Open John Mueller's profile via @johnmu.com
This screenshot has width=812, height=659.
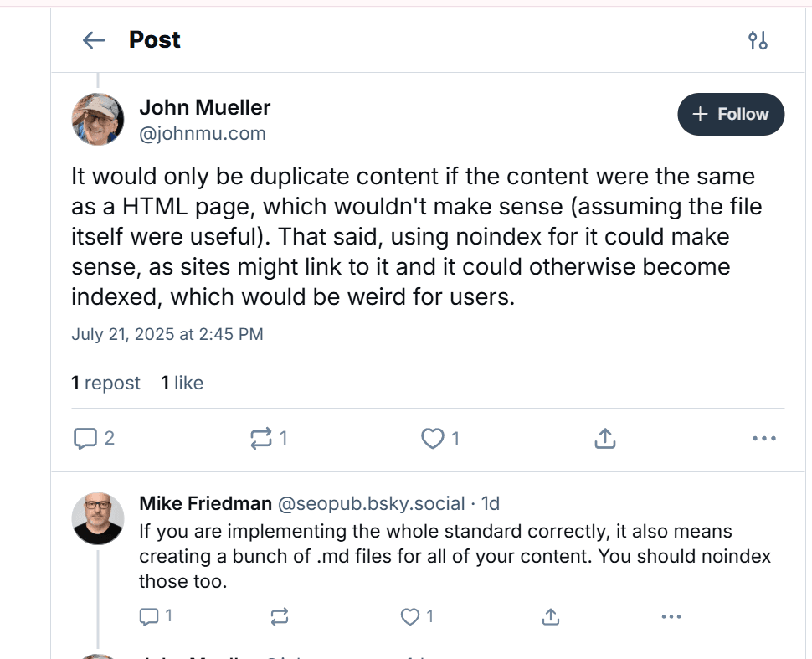203,133
